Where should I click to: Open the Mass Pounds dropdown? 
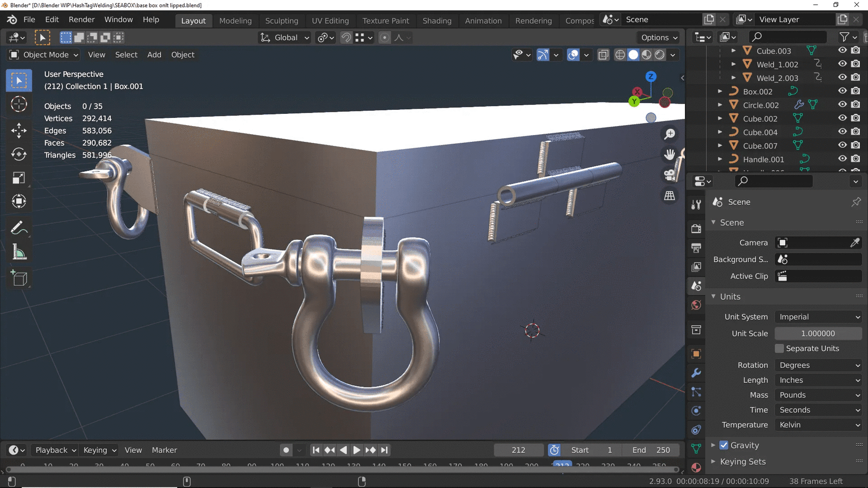(818, 395)
